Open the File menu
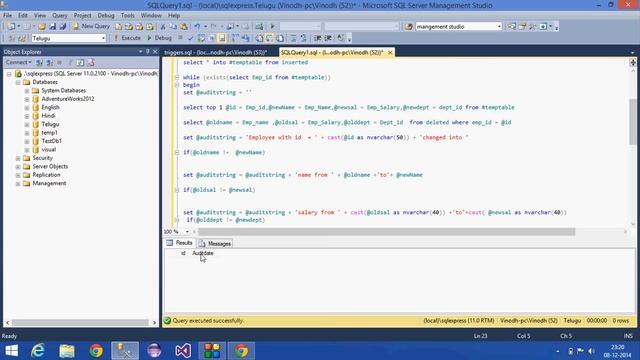This screenshot has width=640, height=360. point(8,16)
